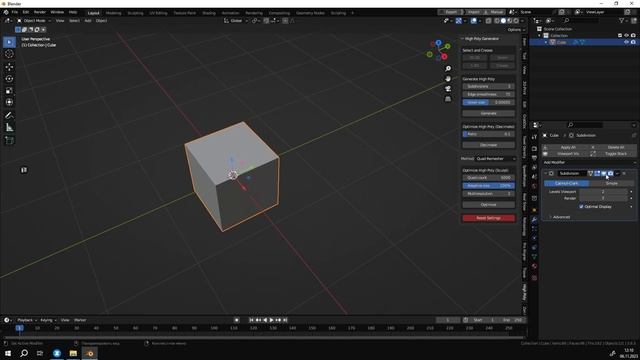
Task: Click the red Reset Settings button
Action: click(x=489, y=218)
